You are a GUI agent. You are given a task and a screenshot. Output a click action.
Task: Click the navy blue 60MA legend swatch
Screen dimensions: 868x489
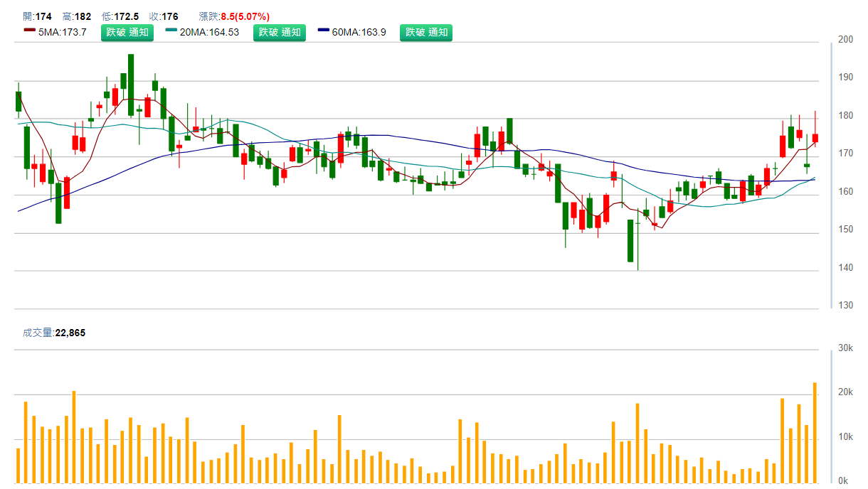coord(324,31)
